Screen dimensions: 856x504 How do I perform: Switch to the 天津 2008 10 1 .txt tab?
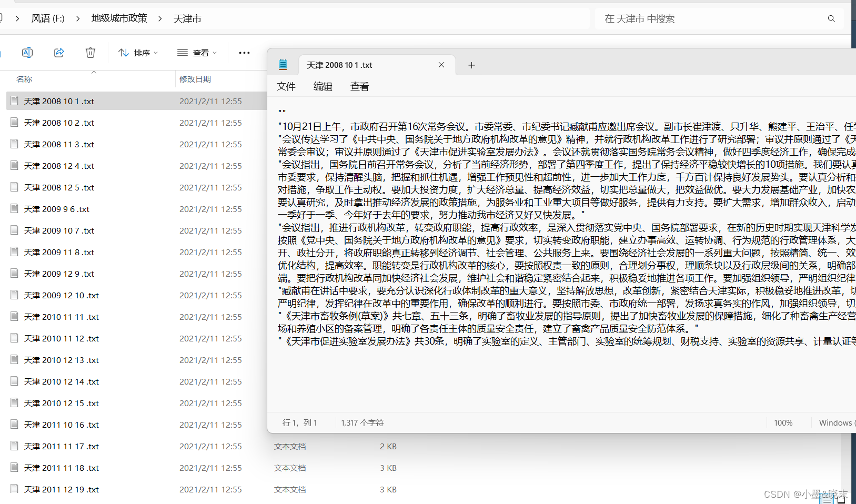pyautogui.click(x=377, y=65)
